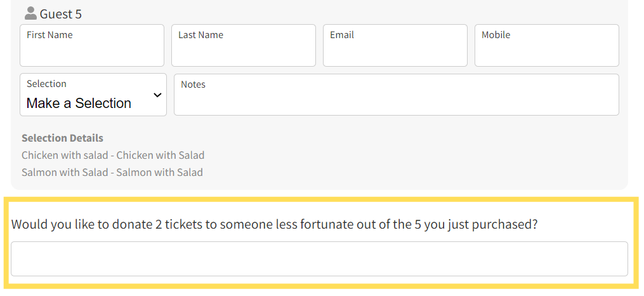
Task: Focus the Last Name input field
Action: click(x=244, y=45)
